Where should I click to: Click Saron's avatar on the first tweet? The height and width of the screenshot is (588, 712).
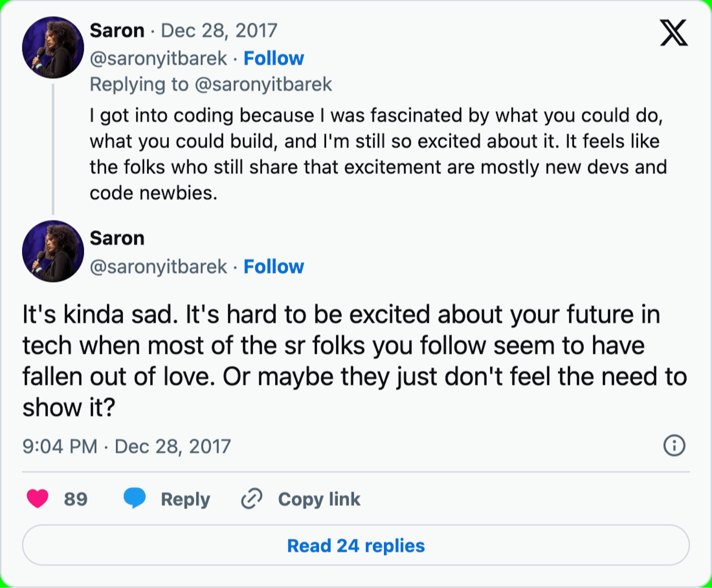(x=53, y=47)
